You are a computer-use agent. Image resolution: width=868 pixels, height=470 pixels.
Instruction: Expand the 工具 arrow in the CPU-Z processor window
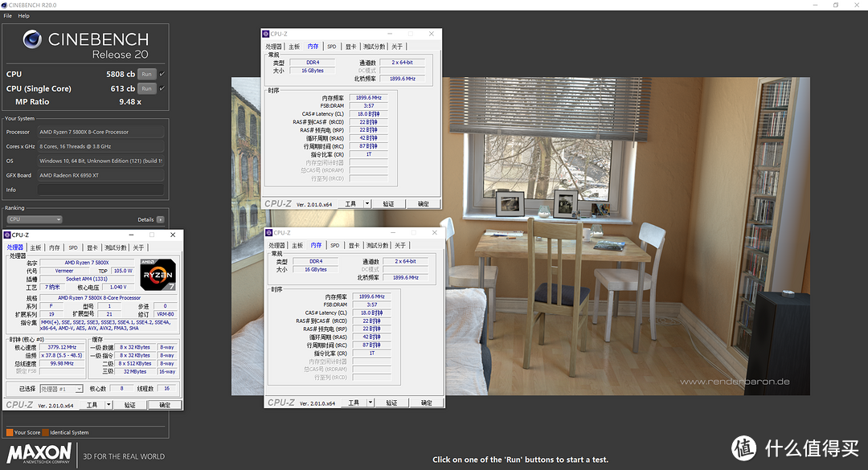point(108,405)
